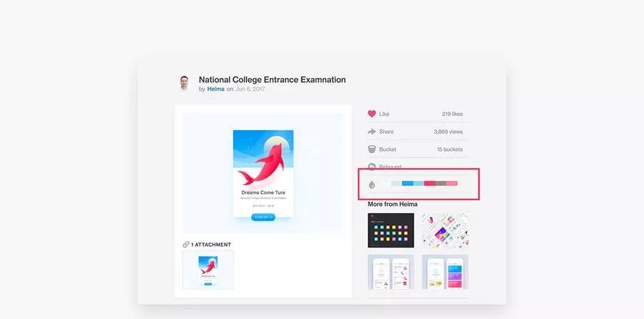
Task: Open the isometric app screens shot thumbnail
Action: tap(445, 230)
